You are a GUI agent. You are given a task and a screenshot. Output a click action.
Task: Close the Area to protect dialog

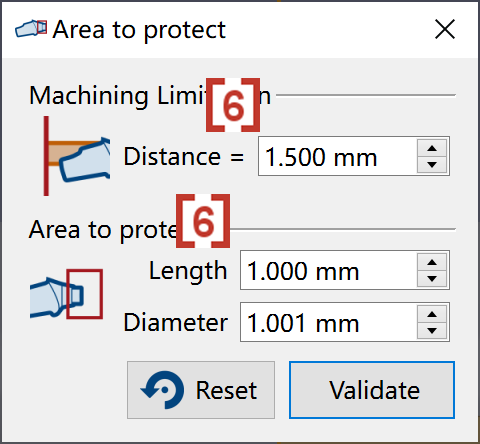445,29
